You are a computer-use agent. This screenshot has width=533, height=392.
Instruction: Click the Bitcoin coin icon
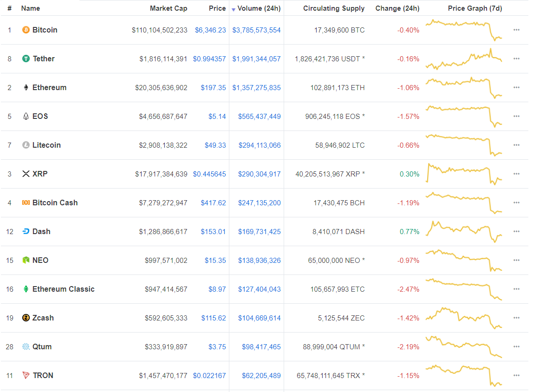(26, 30)
